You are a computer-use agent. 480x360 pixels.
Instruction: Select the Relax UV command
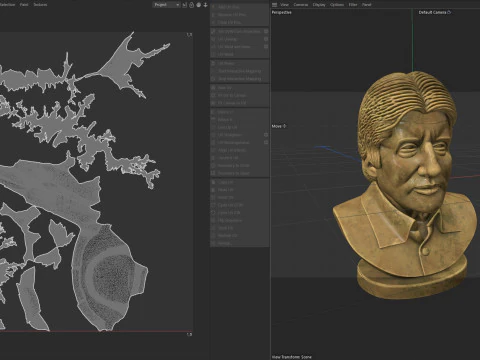(x=240, y=197)
